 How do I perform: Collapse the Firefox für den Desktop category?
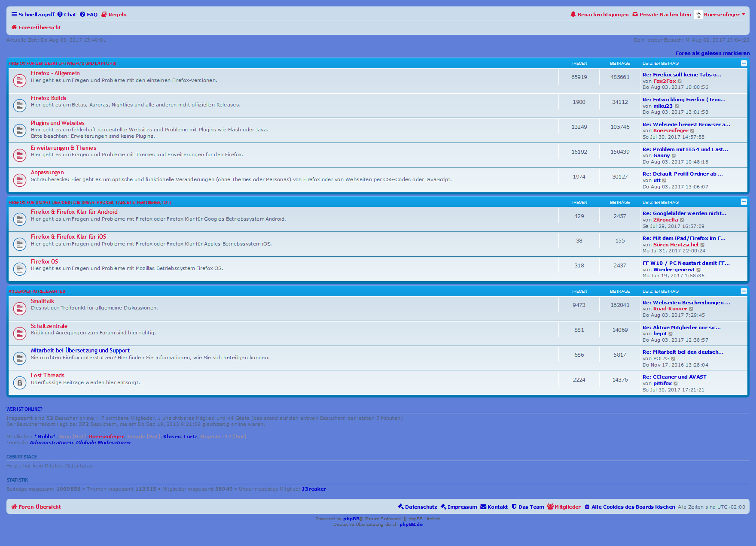744,63
